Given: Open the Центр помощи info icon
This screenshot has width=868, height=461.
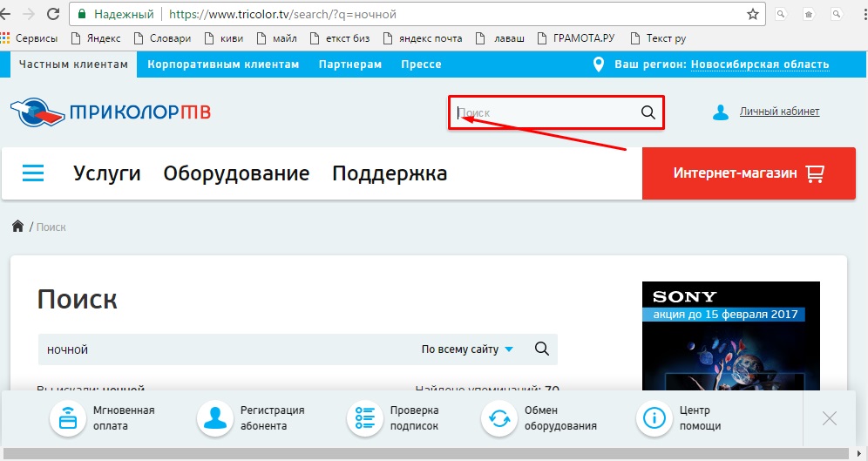Looking at the screenshot, I should click(654, 418).
